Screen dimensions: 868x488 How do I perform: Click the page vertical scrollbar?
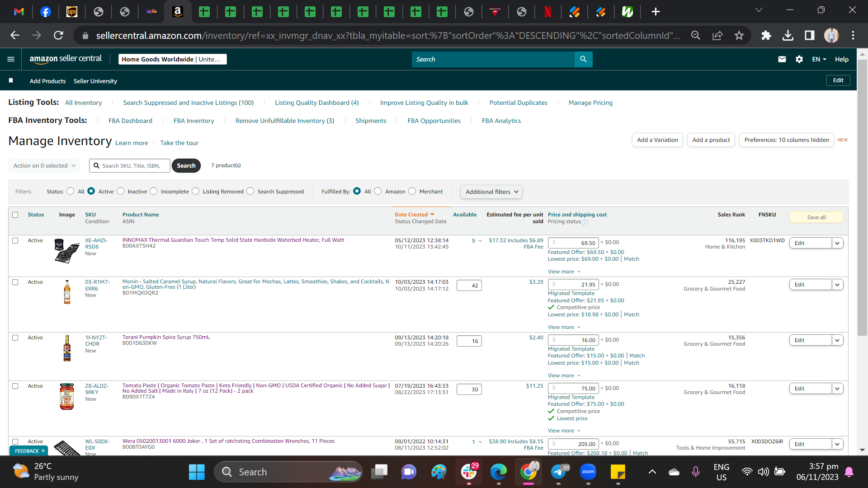tap(862, 199)
